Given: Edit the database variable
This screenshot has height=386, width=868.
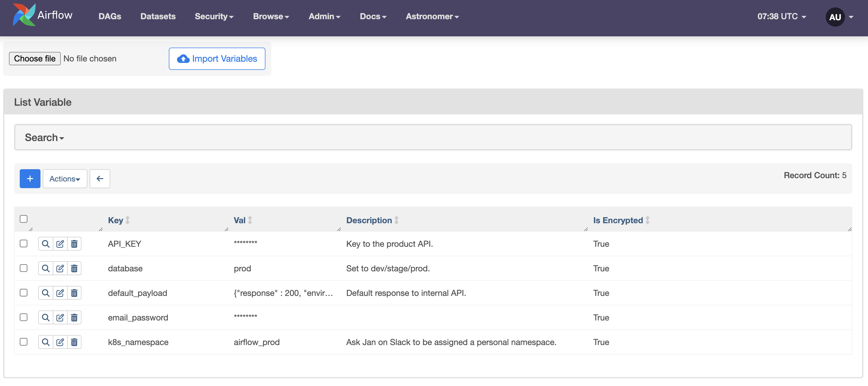Looking at the screenshot, I should 60,268.
